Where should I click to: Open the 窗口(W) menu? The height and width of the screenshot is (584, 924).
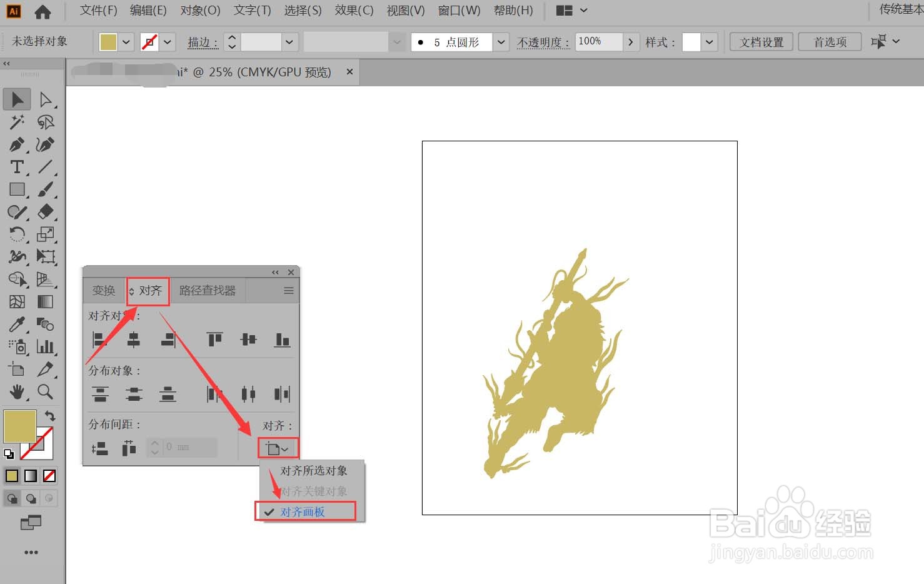pyautogui.click(x=459, y=11)
